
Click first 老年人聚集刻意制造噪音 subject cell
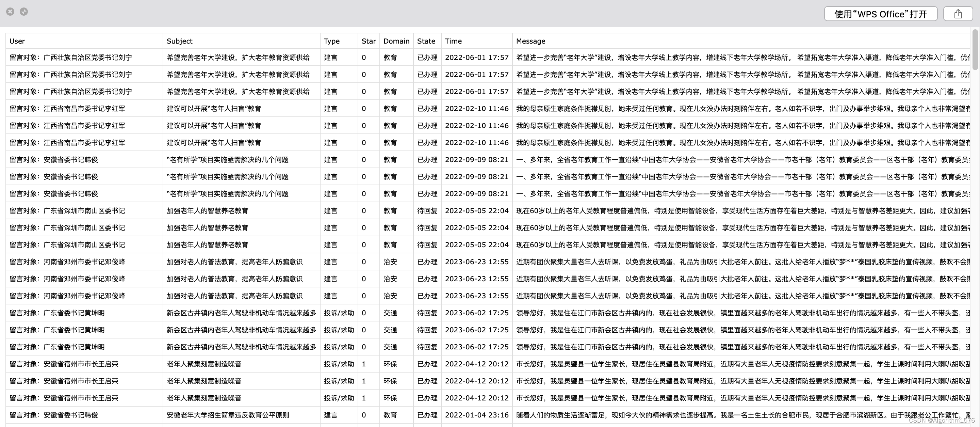(x=204, y=364)
